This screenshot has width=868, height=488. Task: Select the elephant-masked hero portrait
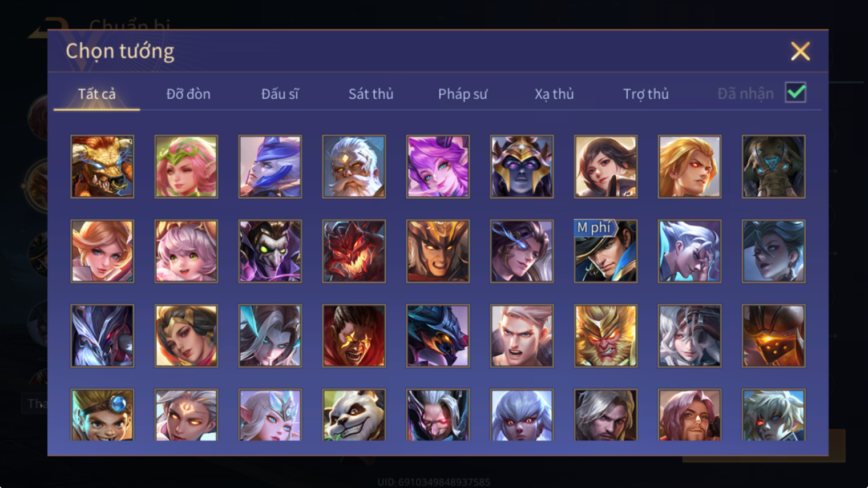click(x=773, y=167)
